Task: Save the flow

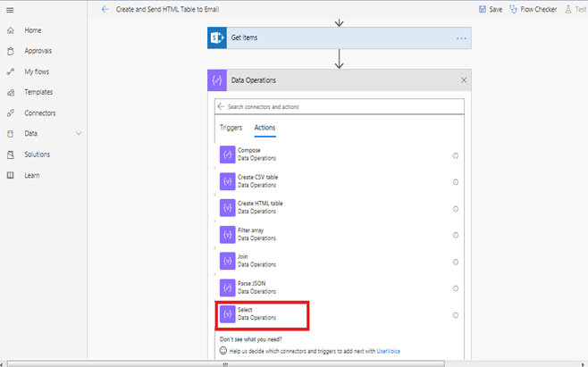Action: pos(491,9)
